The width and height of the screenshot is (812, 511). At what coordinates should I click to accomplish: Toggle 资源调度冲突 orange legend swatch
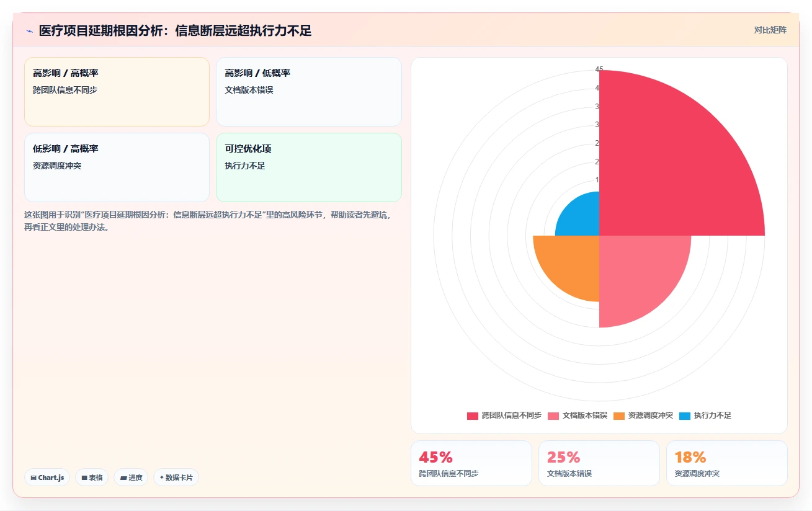(x=619, y=415)
